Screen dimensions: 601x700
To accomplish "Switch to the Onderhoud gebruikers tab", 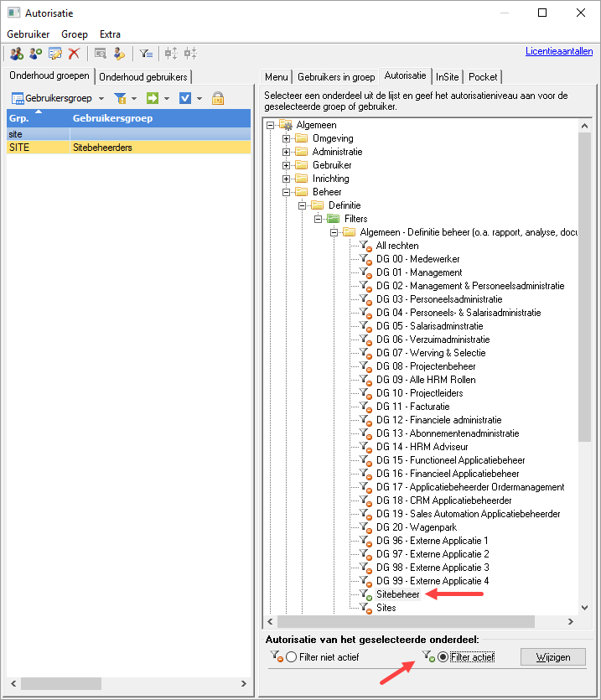I will coord(142,77).
